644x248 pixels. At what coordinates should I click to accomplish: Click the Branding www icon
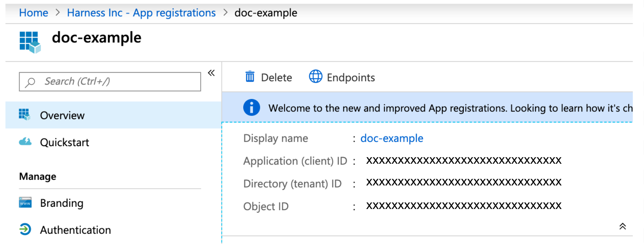coord(25,203)
